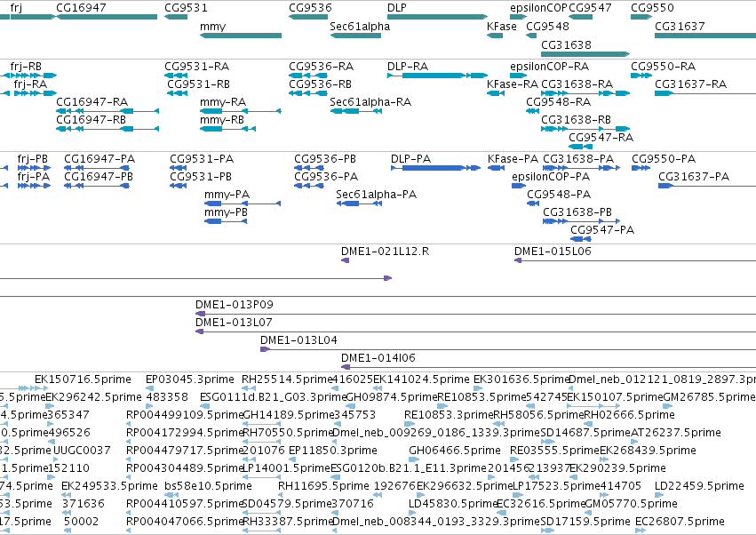
Task: Select the DME1-015L06 clone label
Action: click(x=553, y=251)
